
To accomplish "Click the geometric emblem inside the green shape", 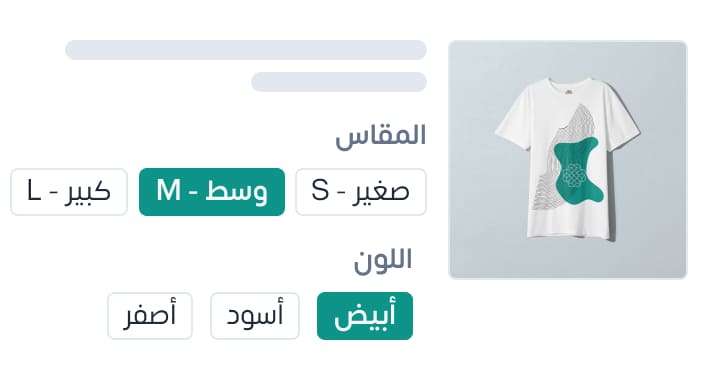I will (572, 176).
